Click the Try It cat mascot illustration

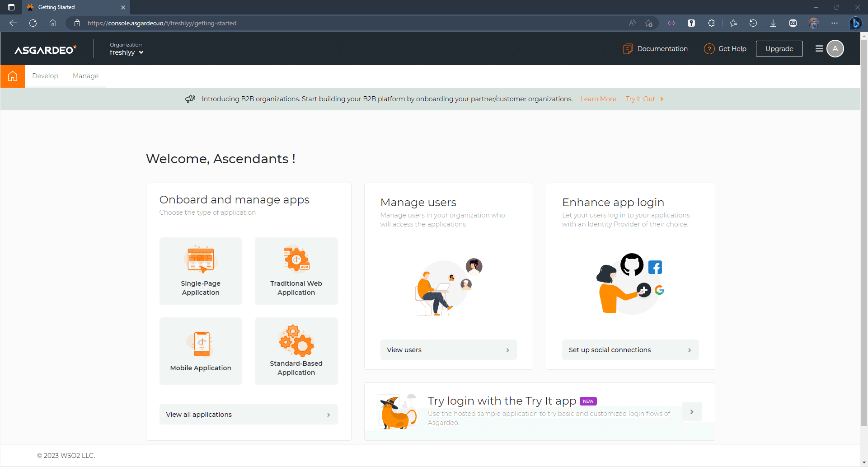(397, 412)
